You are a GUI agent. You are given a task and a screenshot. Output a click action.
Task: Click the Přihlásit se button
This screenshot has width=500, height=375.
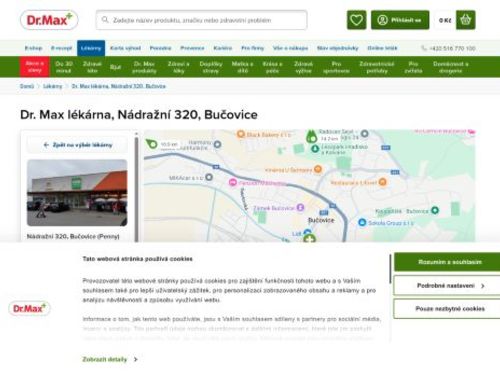click(x=400, y=20)
